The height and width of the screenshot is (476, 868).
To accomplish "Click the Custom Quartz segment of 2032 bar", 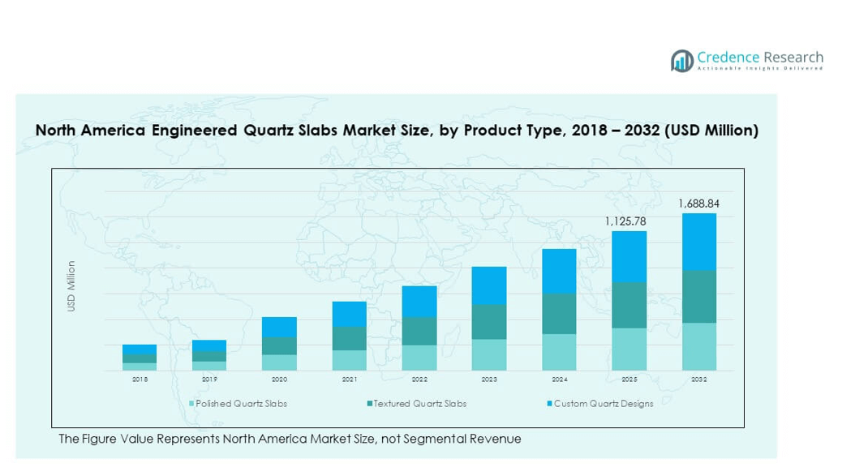I will 698,242.
